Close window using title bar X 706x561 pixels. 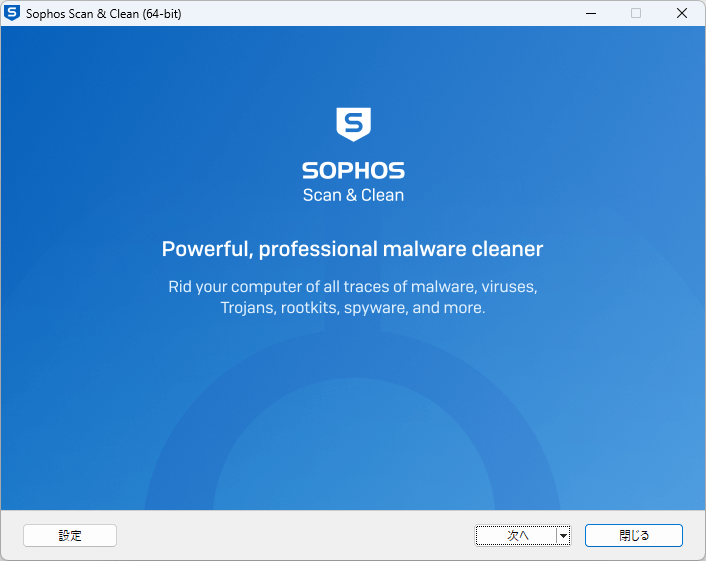(682, 14)
